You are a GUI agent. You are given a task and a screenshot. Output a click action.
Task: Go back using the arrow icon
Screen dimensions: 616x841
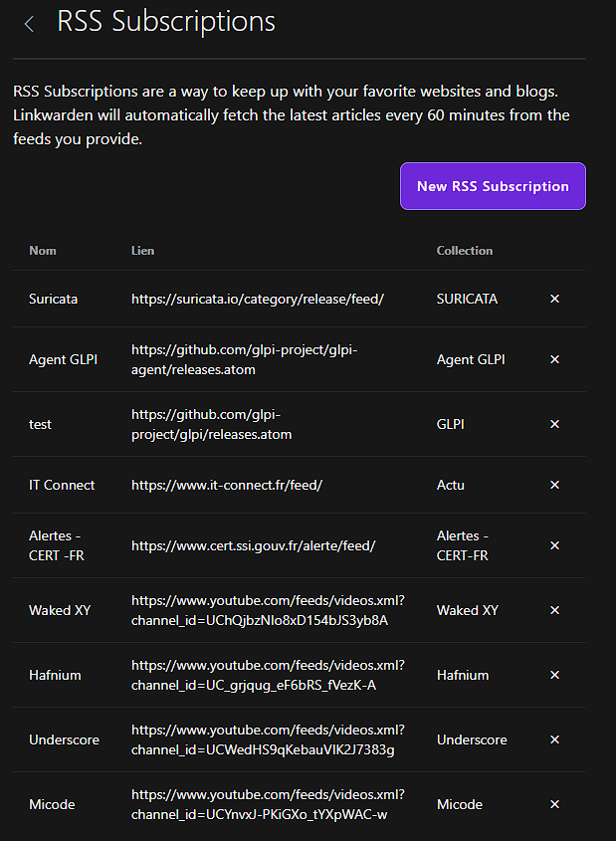coord(28,23)
